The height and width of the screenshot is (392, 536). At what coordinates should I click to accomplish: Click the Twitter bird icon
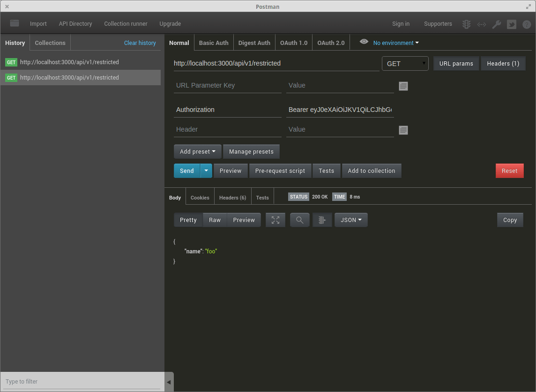(x=512, y=24)
